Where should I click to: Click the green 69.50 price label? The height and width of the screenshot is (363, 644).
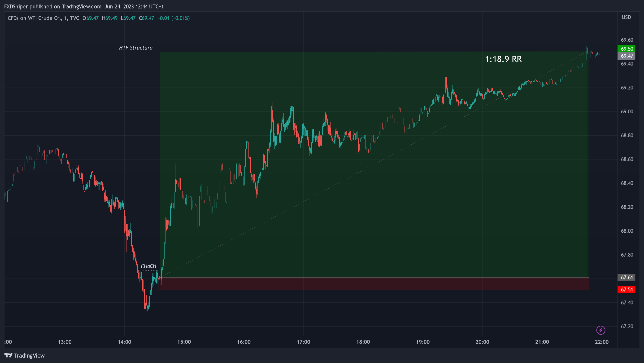coord(627,49)
